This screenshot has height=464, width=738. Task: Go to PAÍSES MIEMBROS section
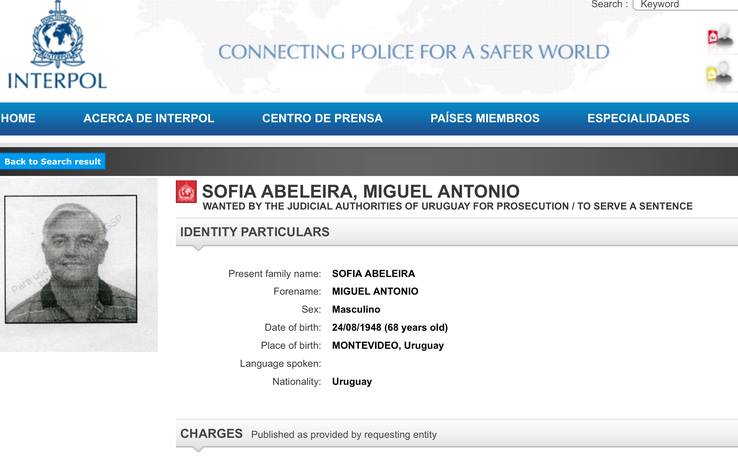(x=484, y=118)
